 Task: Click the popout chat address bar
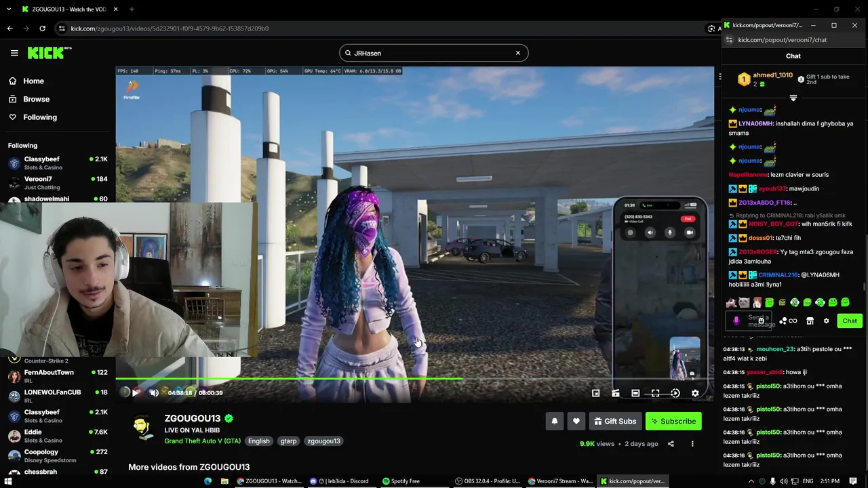point(793,40)
